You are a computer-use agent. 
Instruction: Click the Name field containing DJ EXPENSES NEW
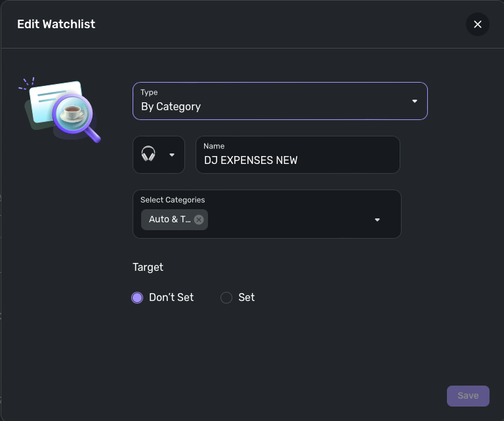298,160
